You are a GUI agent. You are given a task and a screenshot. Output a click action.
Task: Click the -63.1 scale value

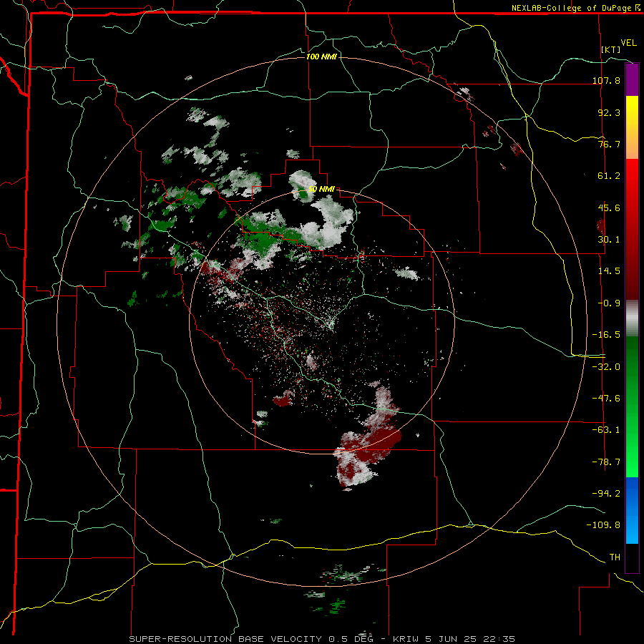606,430
